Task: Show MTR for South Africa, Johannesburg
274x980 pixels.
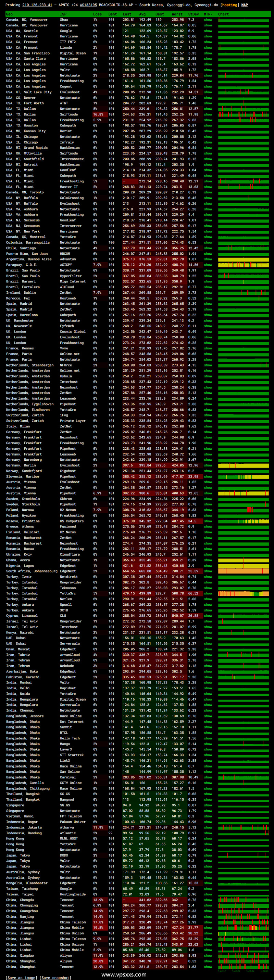Action: 208,571
